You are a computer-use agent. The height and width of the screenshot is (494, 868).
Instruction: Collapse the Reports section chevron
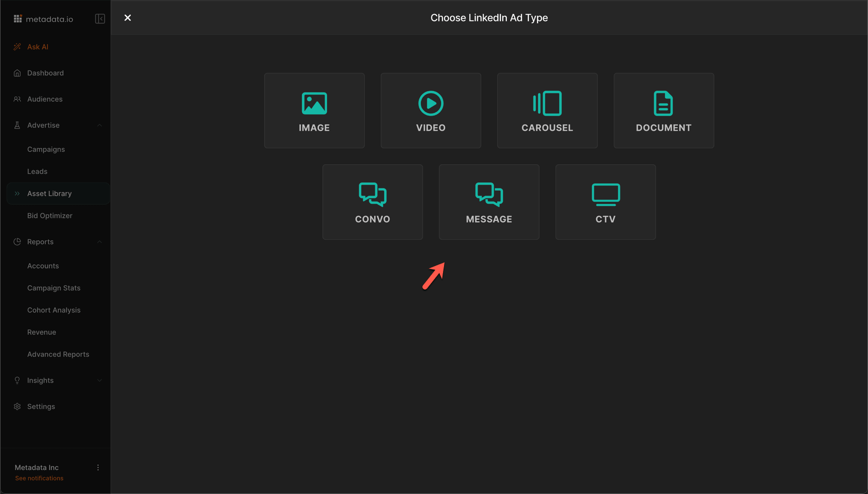(x=99, y=242)
